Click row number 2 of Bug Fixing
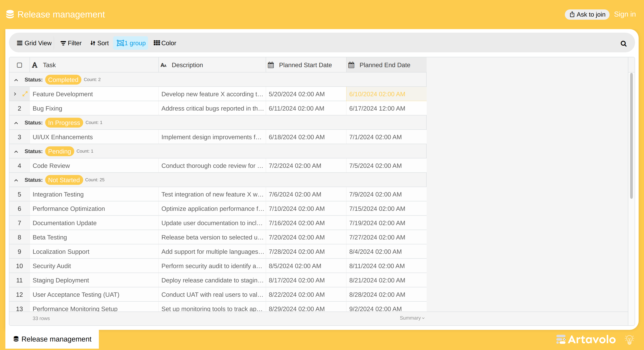Viewport: 644px width, 350px height. coord(19,108)
